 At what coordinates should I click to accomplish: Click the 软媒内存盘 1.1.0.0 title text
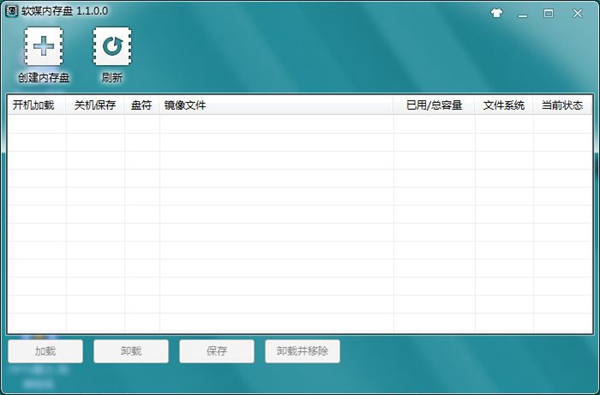(65, 11)
